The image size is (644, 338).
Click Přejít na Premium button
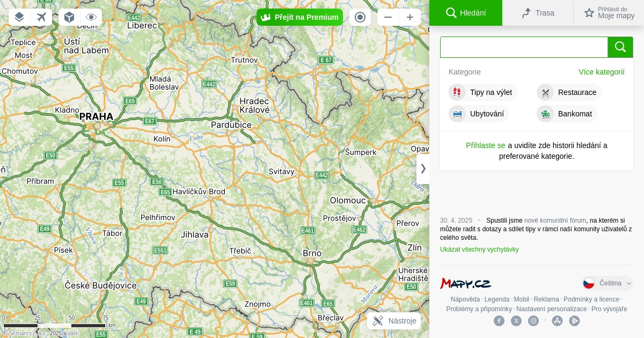point(299,17)
